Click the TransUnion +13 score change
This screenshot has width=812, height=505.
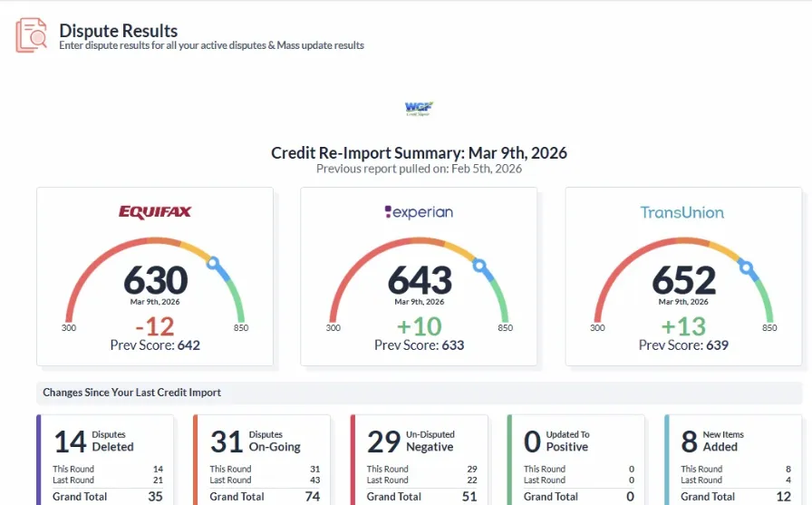click(x=683, y=326)
